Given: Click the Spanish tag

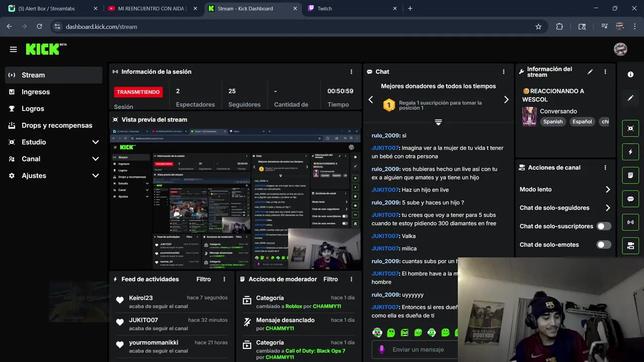Looking at the screenshot, I should [x=553, y=122].
